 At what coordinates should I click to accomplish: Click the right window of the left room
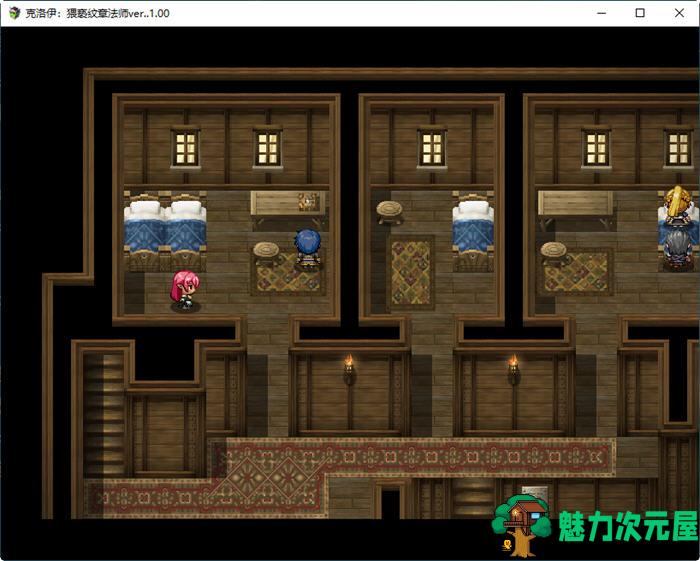(267, 148)
